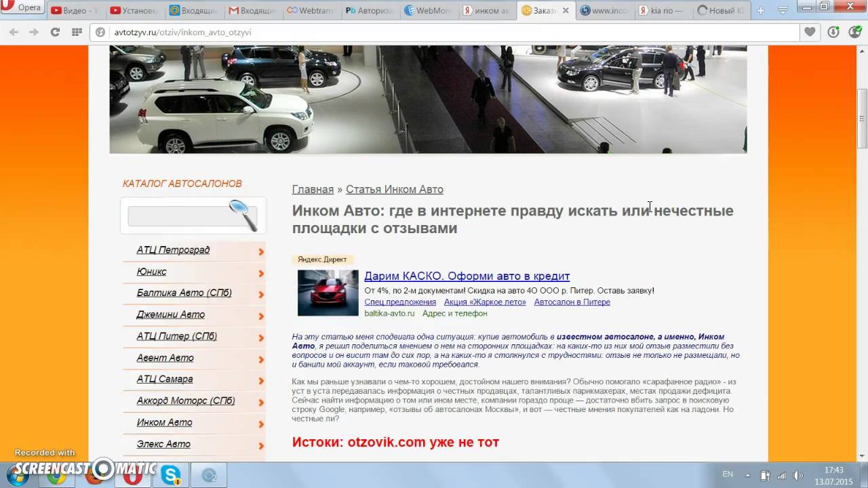Go back to the previous page

(14, 32)
